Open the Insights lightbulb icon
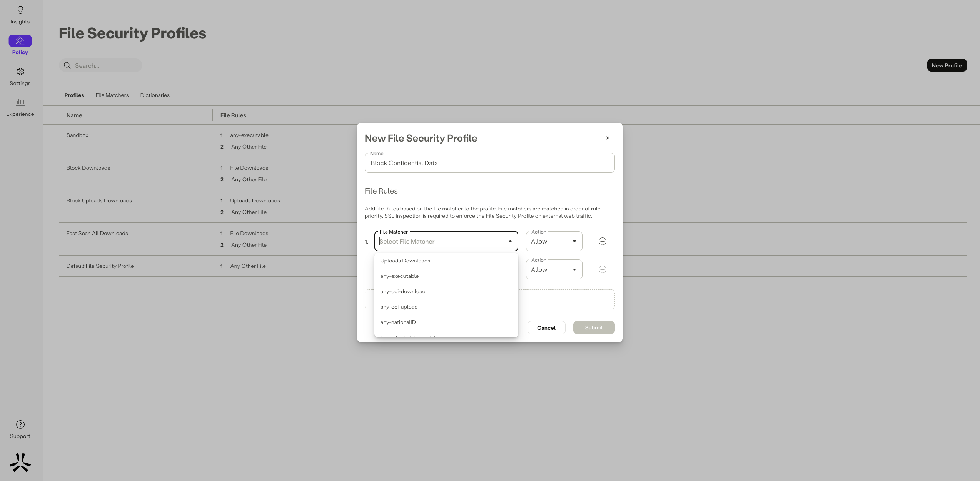Image resolution: width=980 pixels, height=481 pixels. [x=20, y=10]
